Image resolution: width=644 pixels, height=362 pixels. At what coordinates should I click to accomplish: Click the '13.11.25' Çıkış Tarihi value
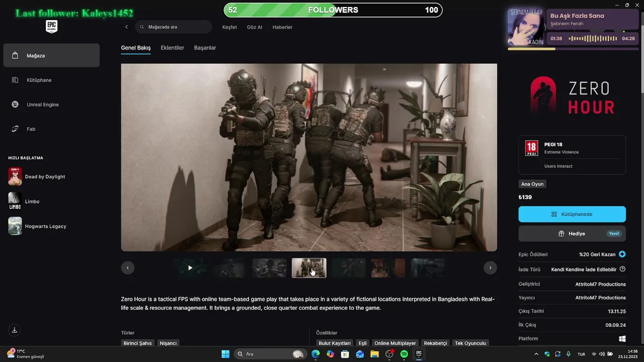pyautogui.click(x=617, y=311)
